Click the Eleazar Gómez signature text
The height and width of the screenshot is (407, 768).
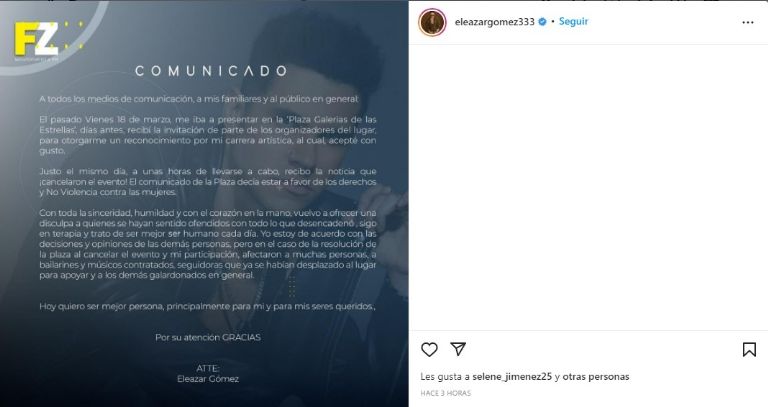point(208,379)
